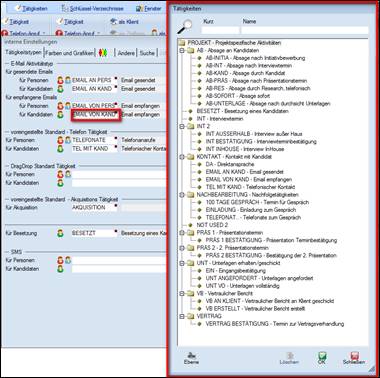
Task: Switch to the Suche tab
Action: pos(147,53)
